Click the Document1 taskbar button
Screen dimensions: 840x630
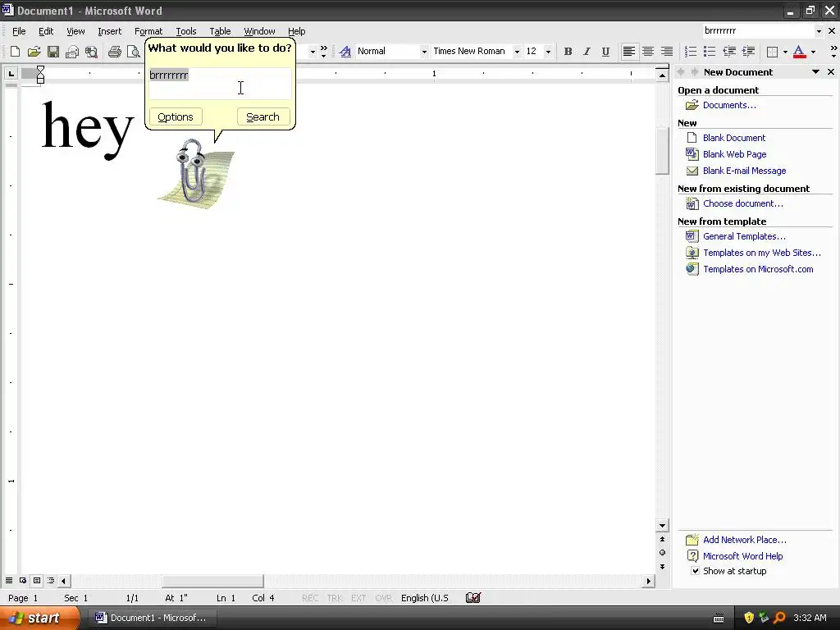(152, 619)
